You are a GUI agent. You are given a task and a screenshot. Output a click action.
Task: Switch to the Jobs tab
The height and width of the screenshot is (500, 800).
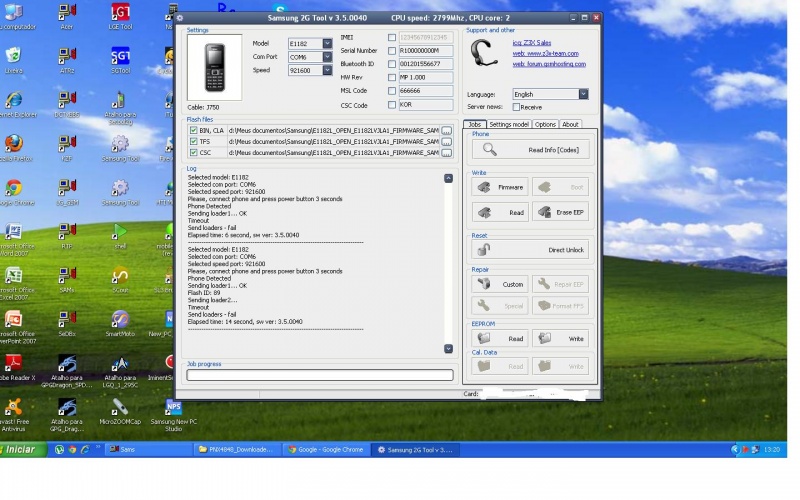click(474, 124)
